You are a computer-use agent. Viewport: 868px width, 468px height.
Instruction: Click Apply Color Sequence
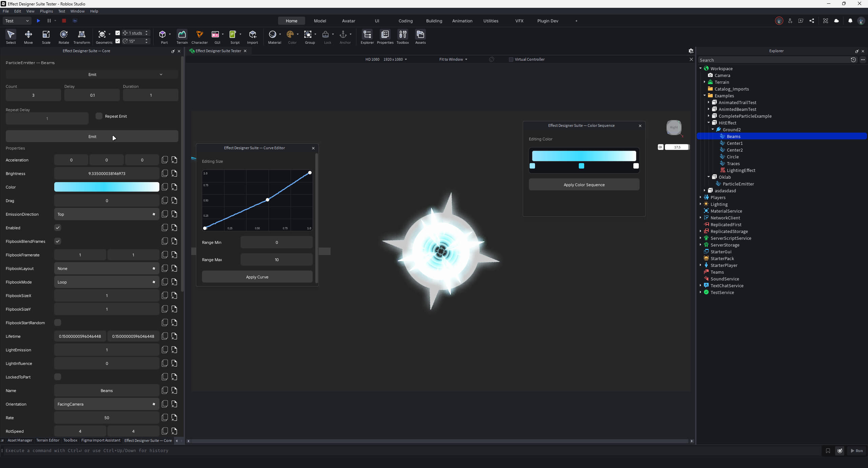pyautogui.click(x=584, y=184)
